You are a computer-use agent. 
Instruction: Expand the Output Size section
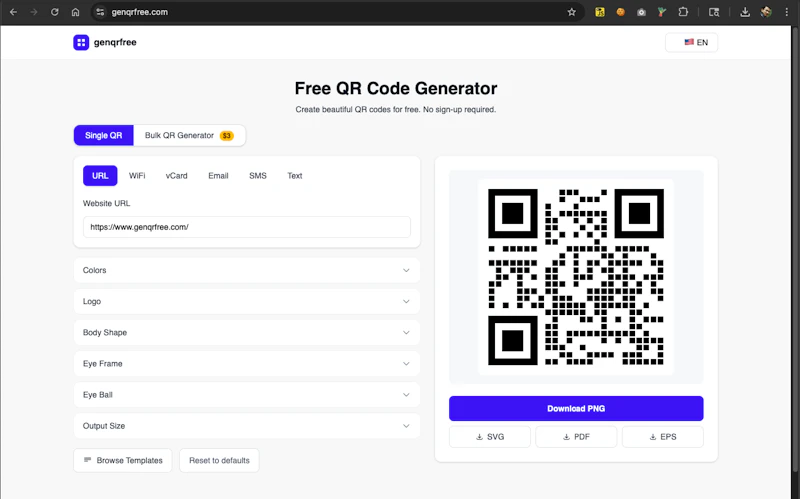(x=247, y=426)
